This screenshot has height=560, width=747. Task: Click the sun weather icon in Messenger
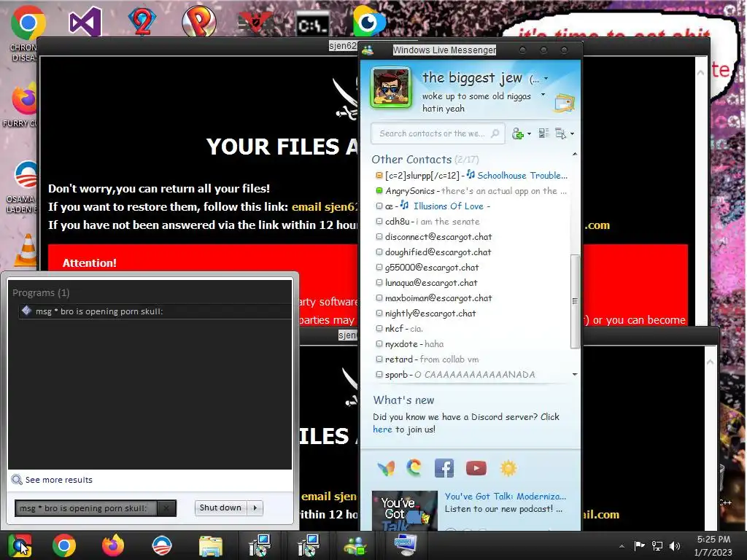tap(508, 469)
